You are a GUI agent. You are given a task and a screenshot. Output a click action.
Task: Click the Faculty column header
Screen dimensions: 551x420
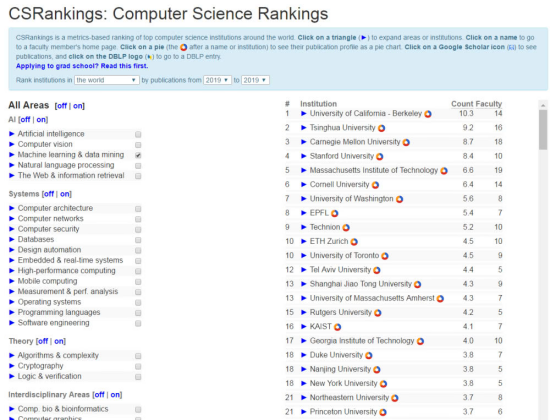tap(489, 104)
